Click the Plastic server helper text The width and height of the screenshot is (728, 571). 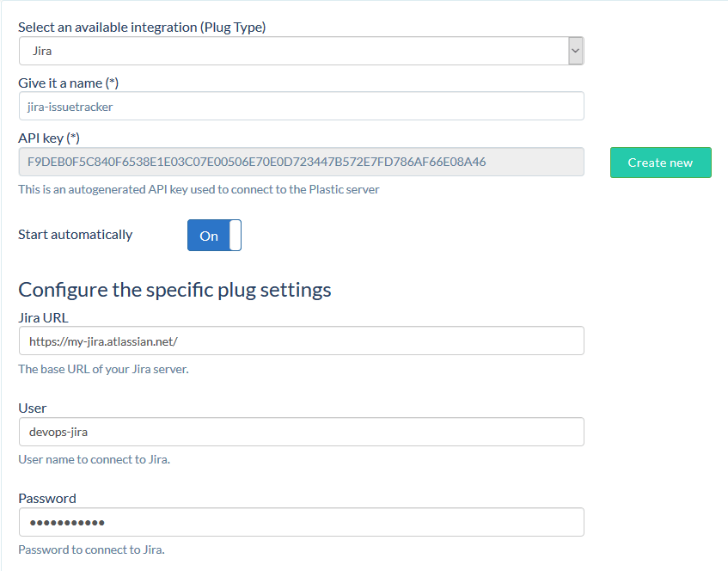tap(198, 189)
